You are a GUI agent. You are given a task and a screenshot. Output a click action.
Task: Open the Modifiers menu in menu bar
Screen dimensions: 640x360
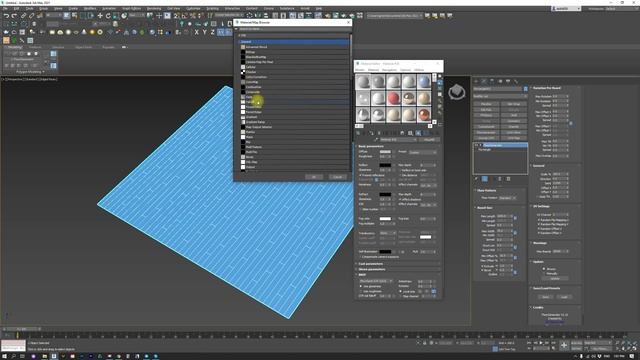pos(90,9)
